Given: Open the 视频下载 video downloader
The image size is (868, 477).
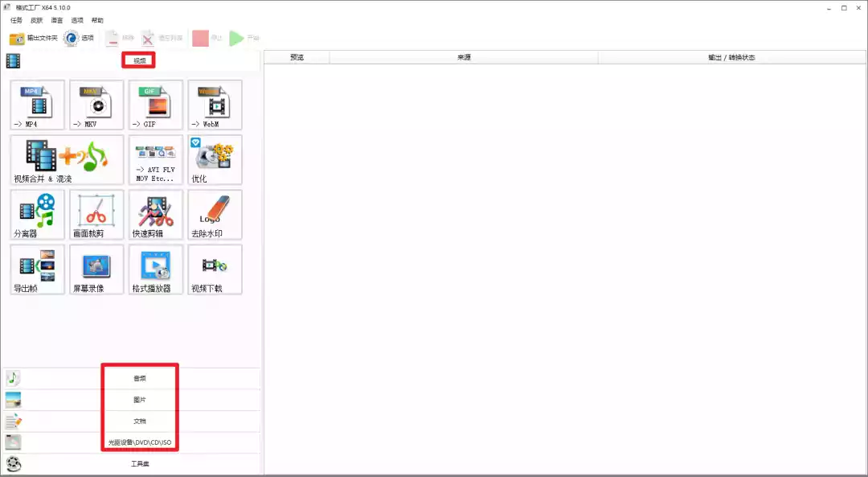Looking at the screenshot, I should (x=215, y=269).
